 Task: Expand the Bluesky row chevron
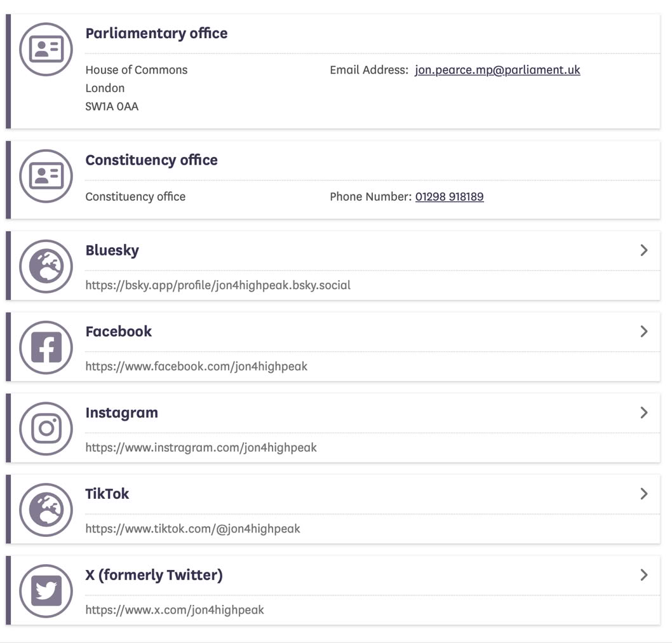(643, 250)
